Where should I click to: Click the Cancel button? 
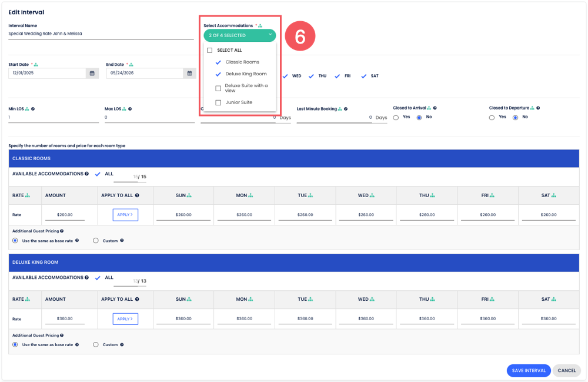566,371
